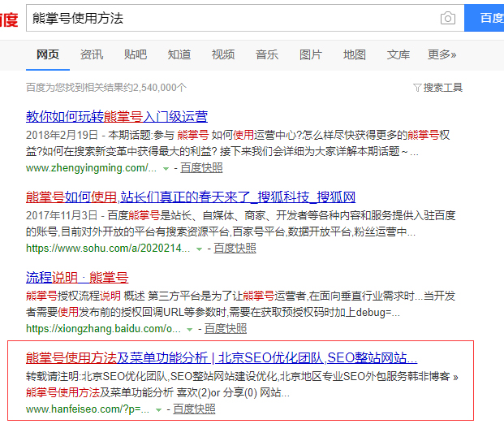
Task: Open 搜索工具 filter tools
Action: coord(437,88)
